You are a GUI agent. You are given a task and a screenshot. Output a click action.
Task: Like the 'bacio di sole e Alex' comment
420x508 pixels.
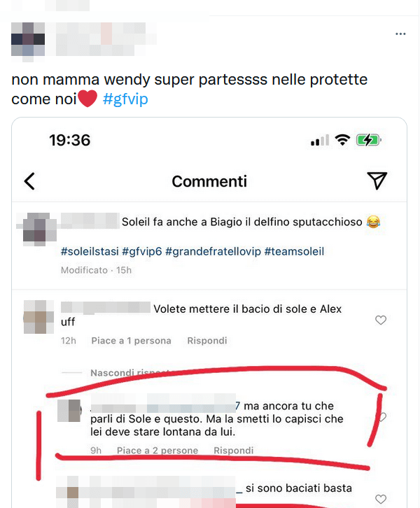[x=381, y=320]
